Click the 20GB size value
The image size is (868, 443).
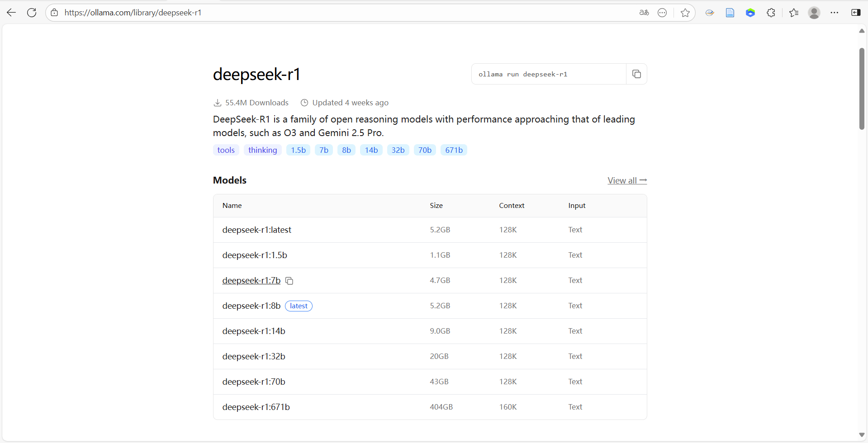(439, 356)
